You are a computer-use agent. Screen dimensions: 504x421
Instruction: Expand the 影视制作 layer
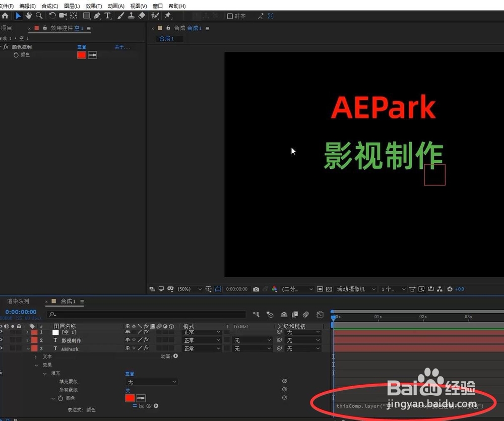tap(27, 340)
